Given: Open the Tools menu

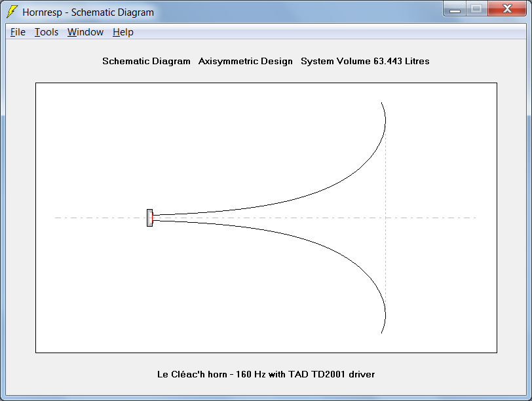Looking at the screenshot, I should 47,32.
